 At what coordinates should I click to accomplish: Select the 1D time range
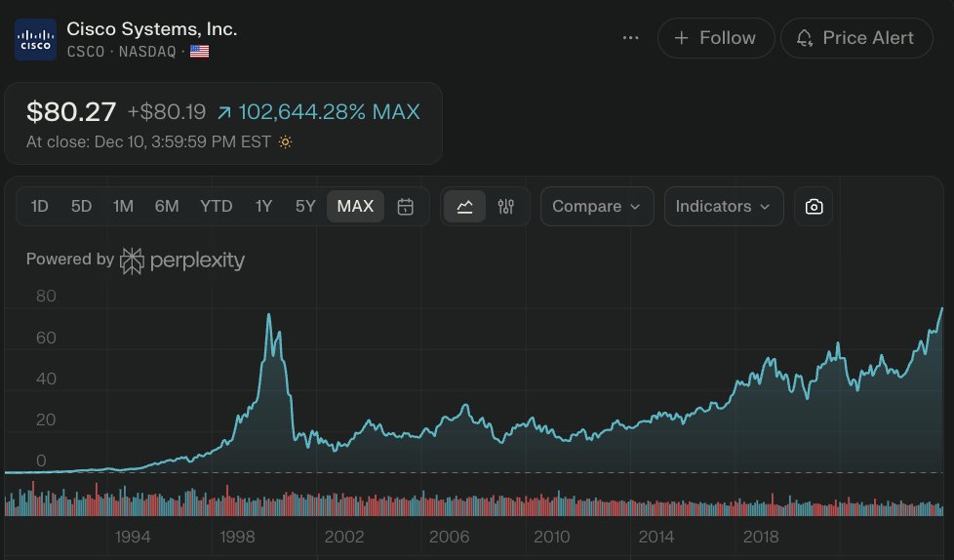tap(39, 207)
